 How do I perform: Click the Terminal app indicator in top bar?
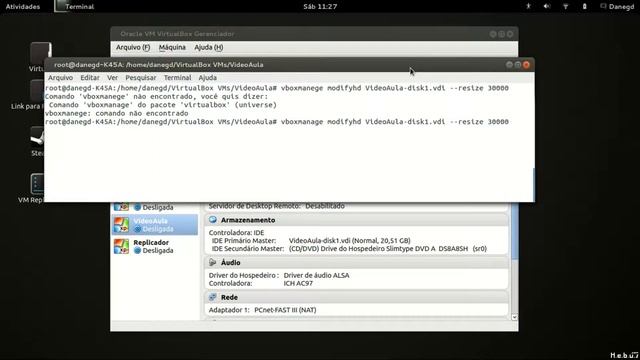click(75, 7)
